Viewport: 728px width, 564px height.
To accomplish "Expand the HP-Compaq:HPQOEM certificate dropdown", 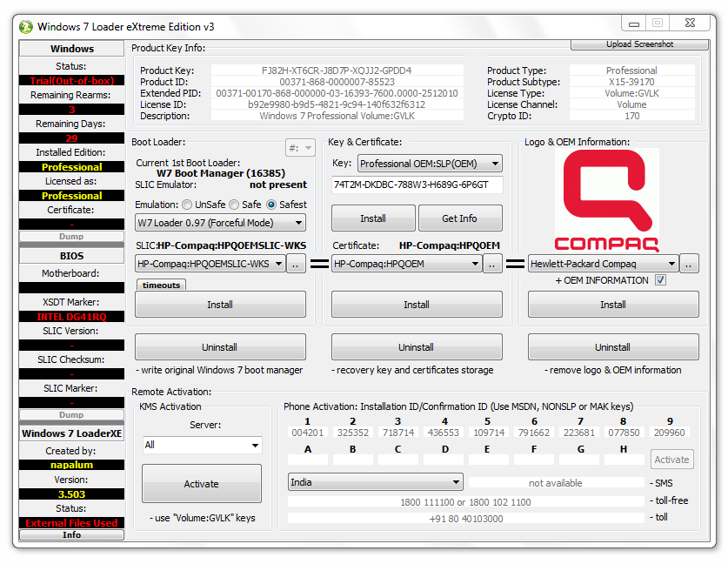I will pos(407,264).
